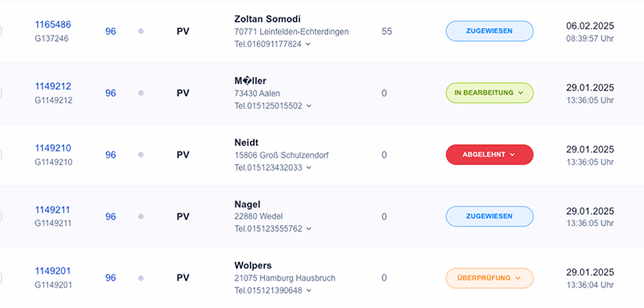
Task: Click the 96 link in the Nagel row
Action: tap(111, 217)
